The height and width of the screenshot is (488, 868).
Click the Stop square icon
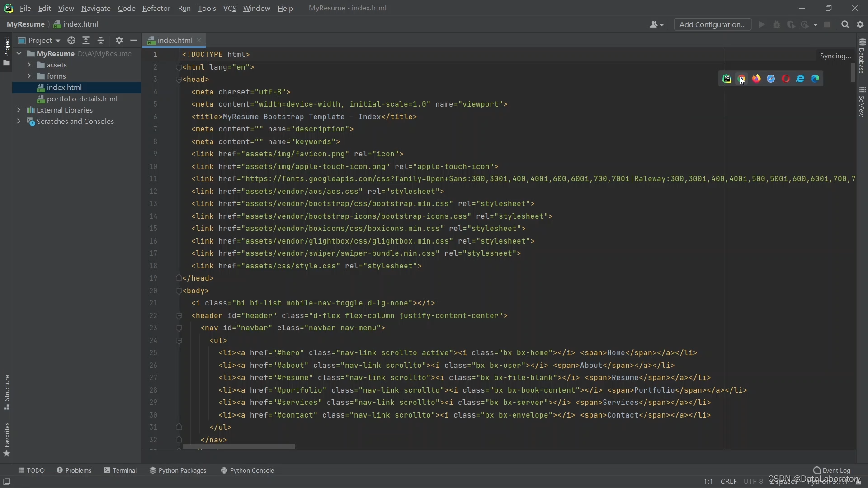click(827, 24)
